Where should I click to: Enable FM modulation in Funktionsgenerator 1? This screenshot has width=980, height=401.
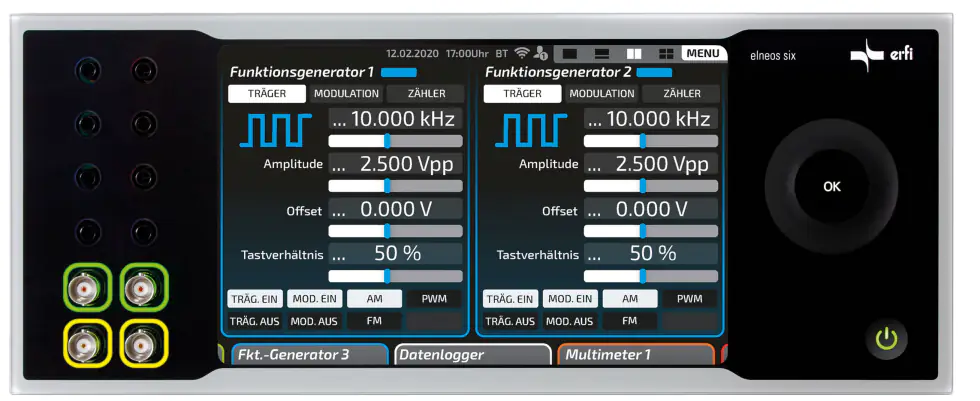373,321
